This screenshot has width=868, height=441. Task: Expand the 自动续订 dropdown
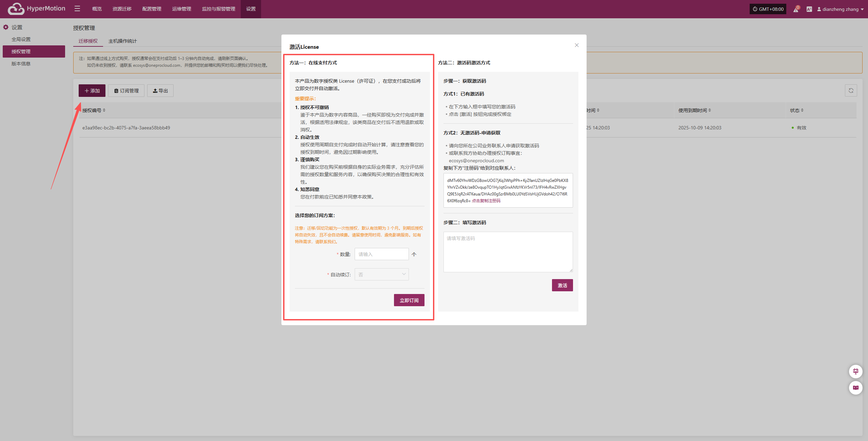[x=381, y=274]
